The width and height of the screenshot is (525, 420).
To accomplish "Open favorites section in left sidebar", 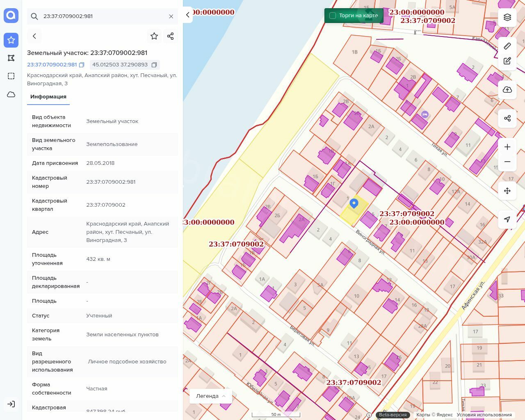I will coord(11,40).
